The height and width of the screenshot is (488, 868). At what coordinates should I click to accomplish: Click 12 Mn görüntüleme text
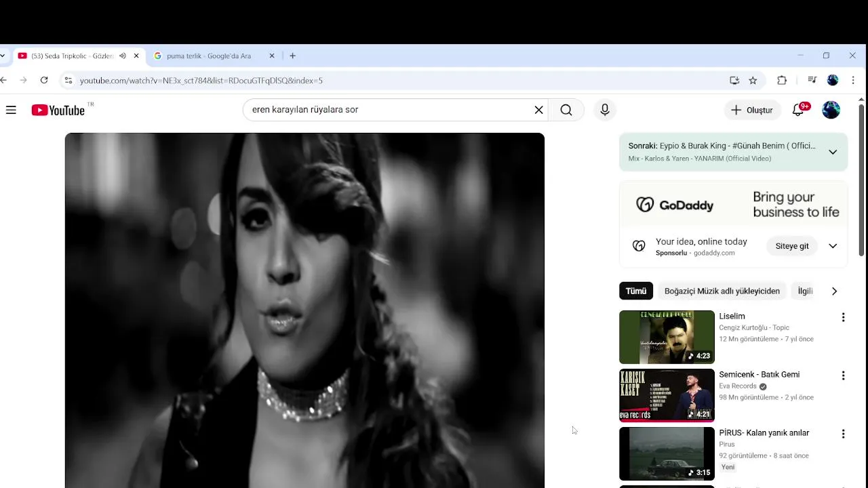[748, 339]
